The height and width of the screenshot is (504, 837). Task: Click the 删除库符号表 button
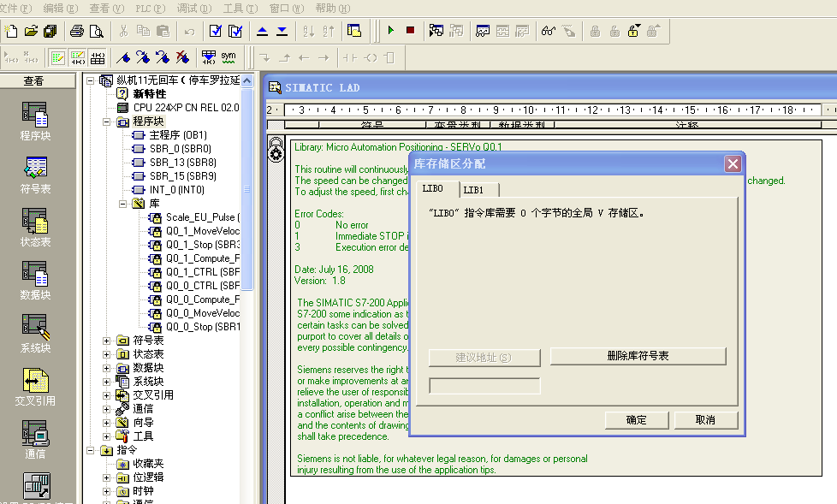(x=638, y=356)
